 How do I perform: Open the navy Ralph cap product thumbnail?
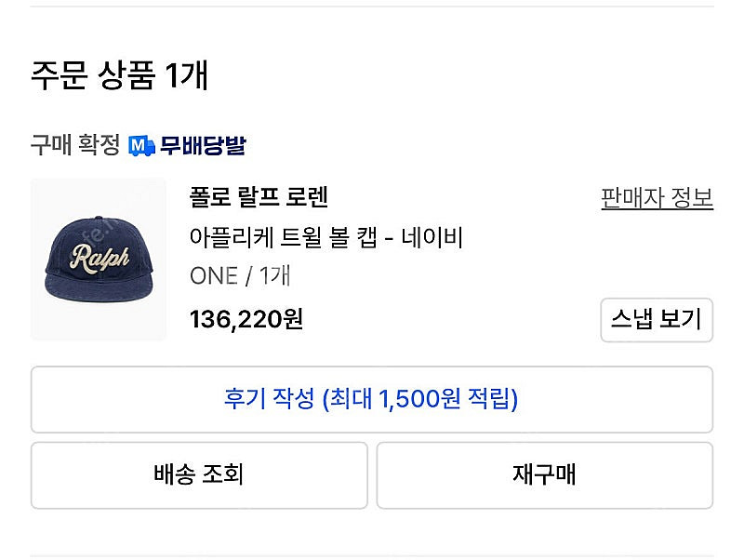pos(99,260)
